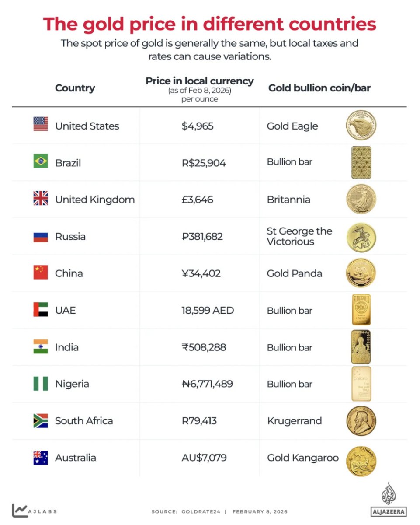This screenshot has width=420, height=525.
Task: Click the Russia flag icon
Action: tap(41, 237)
